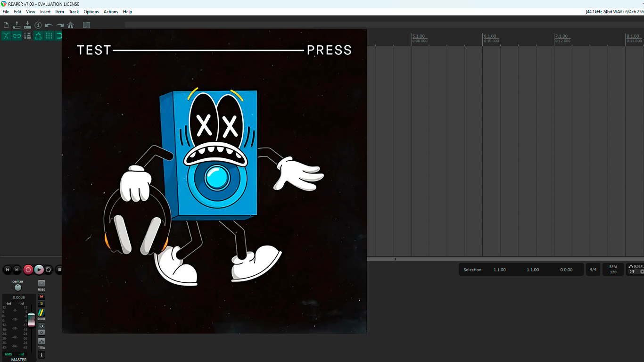Toggle ripple editing grid icon
Viewport: 644px width, 362px height.
point(27,36)
